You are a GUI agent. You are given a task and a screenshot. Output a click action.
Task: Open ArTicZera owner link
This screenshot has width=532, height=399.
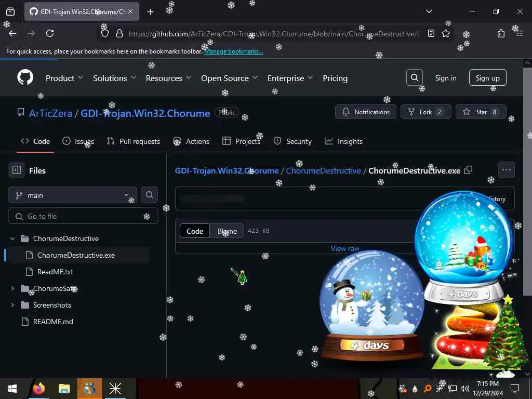point(50,113)
